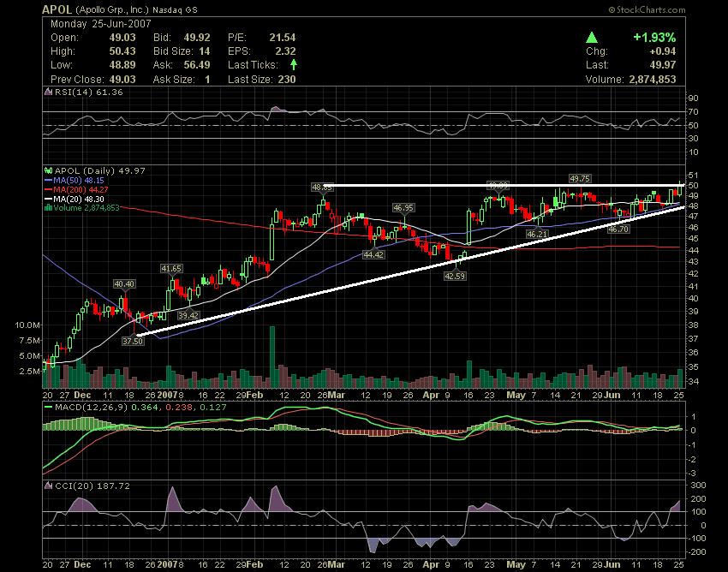The width and height of the screenshot is (728, 572).
Task: Click the tallest green volume bar in February
Action: point(272,357)
